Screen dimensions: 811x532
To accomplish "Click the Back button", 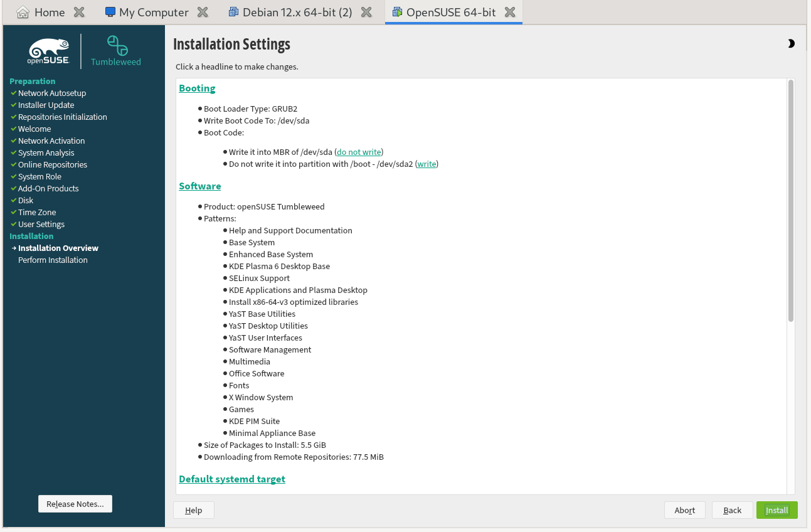I will click(x=733, y=510).
